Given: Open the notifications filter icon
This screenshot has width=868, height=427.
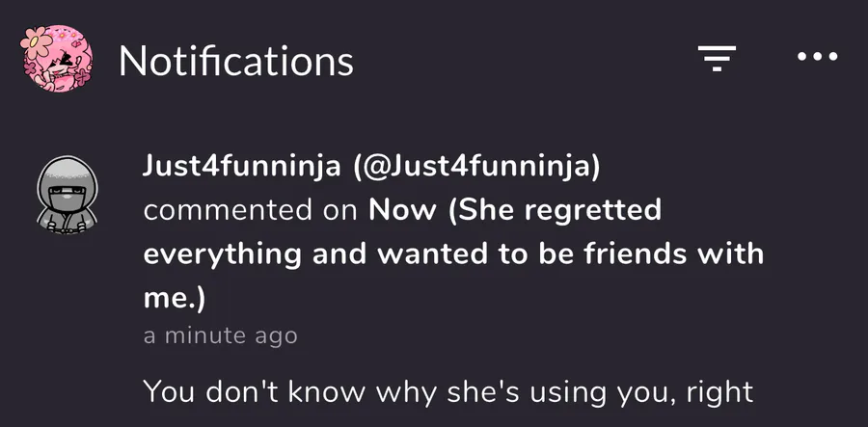Looking at the screenshot, I should [x=717, y=58].
